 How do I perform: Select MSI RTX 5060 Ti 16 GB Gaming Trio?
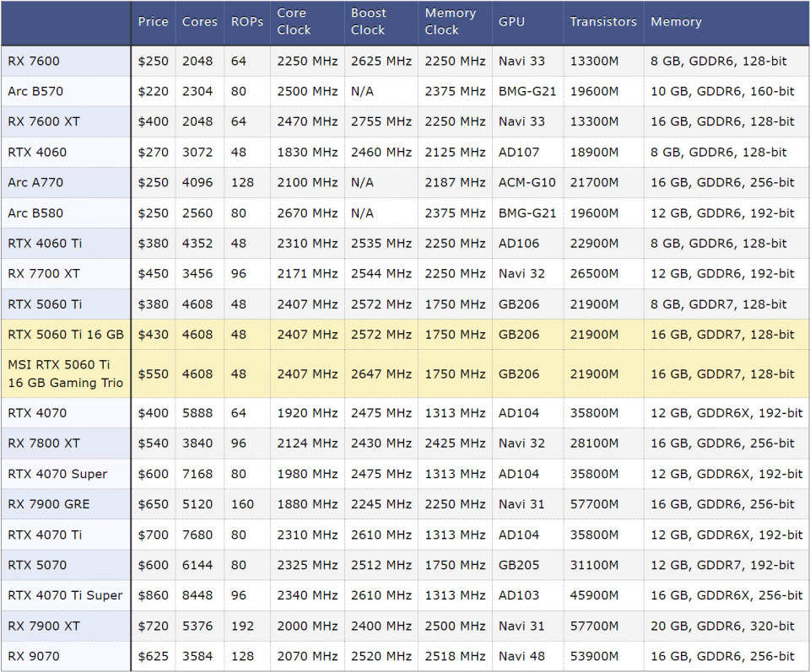pos(66,374)
